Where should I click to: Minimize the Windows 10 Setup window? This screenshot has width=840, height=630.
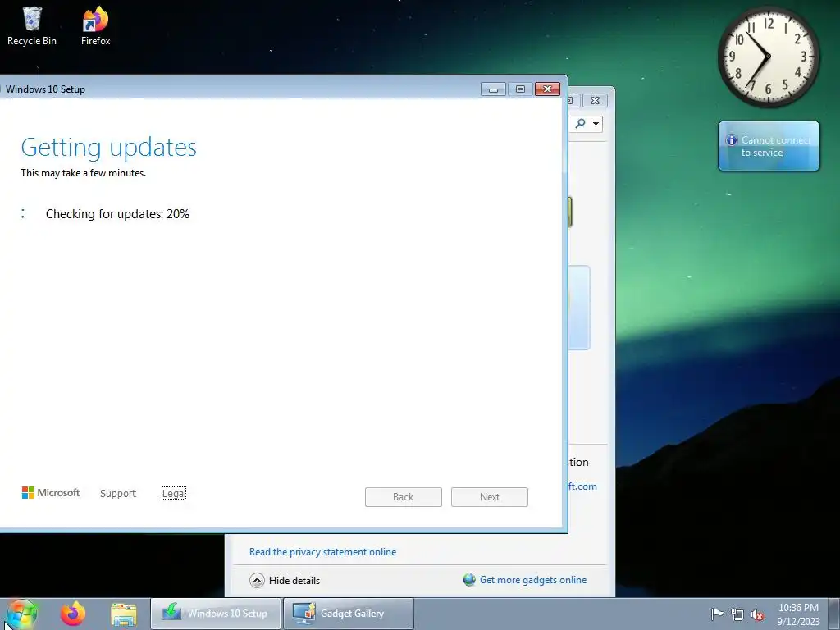(493, 89)
